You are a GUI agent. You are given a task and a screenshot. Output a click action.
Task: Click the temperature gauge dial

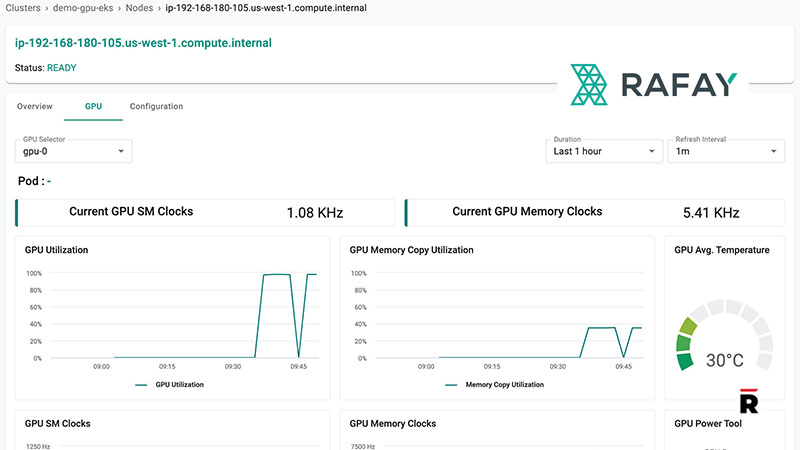(724, 330)
